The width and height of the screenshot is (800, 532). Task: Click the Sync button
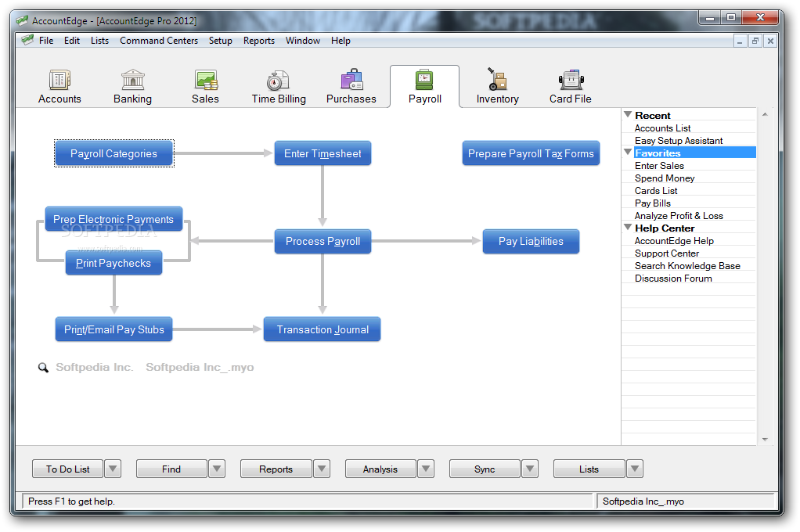485,469
